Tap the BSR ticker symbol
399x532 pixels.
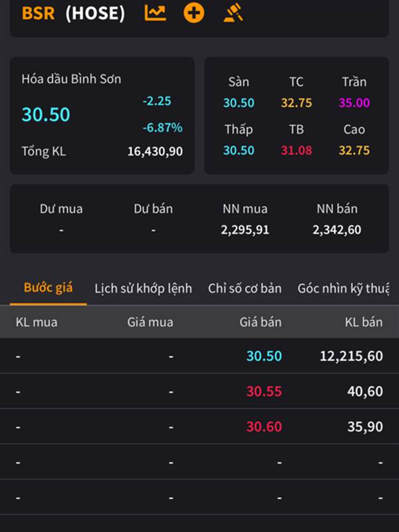(38, 13)
